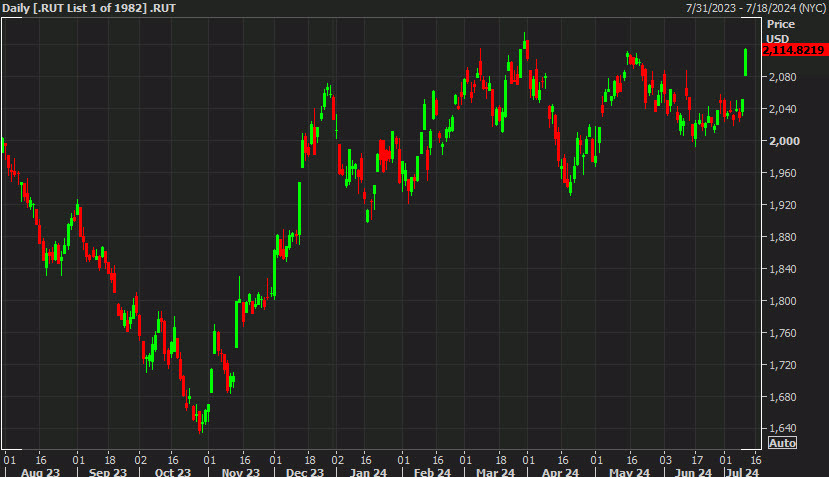
Task: Click the Oct 23 month label
Action: [173, 472]
